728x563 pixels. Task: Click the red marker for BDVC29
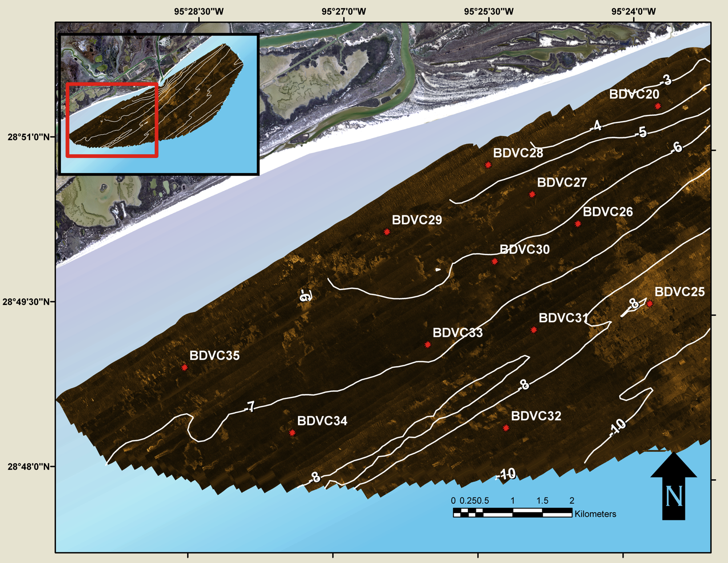coord(387,232)
